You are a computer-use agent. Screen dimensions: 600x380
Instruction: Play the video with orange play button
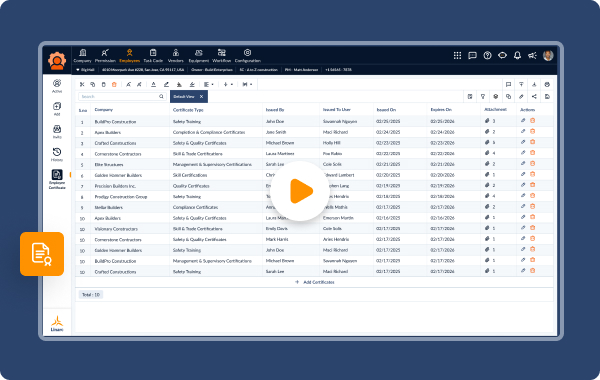pos(300,191)
